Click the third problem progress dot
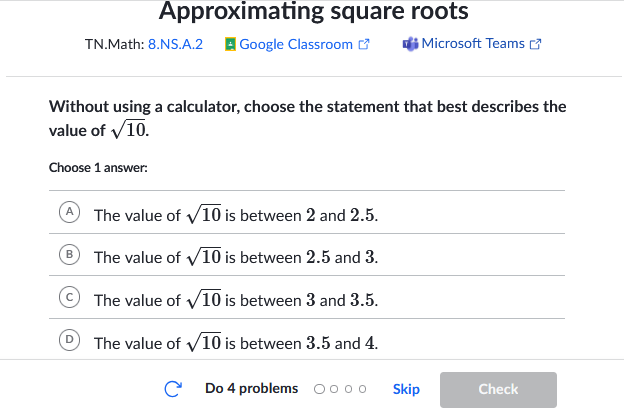This screenshot has height=414, width=624. coord(348,389)
